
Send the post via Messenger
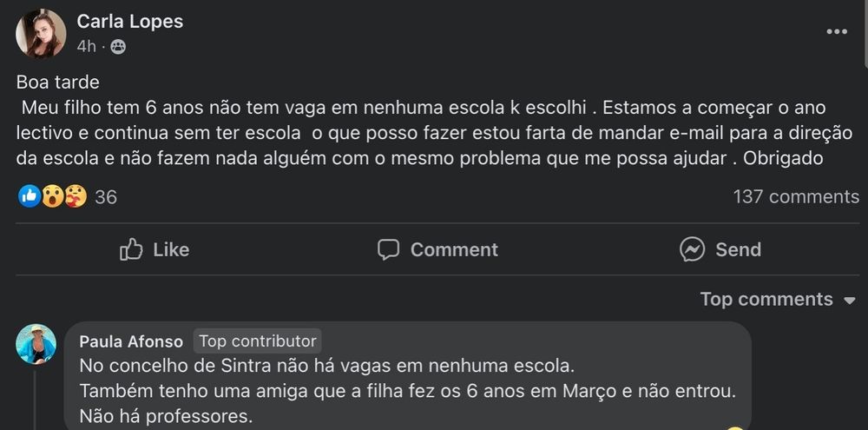(720, 250)
